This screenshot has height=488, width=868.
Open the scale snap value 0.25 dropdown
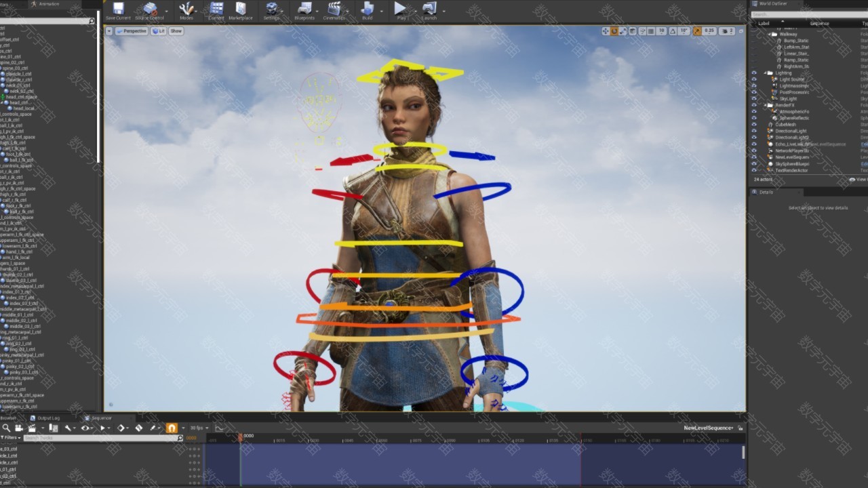pos(709,31)
